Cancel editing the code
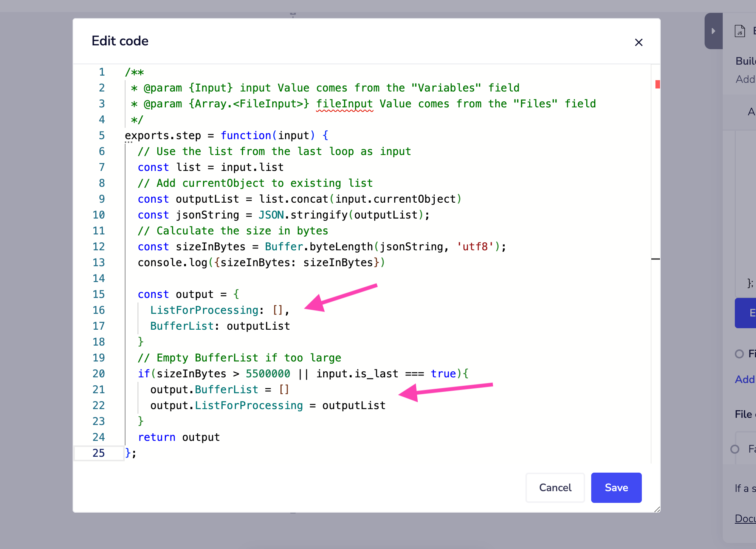The image size is (756, 549). (555, 488)
